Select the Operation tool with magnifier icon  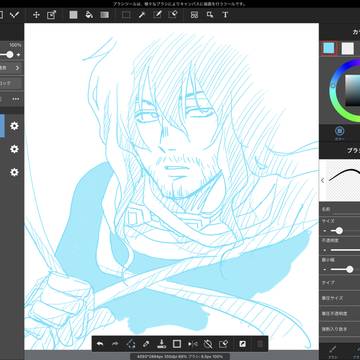point(210,15)
